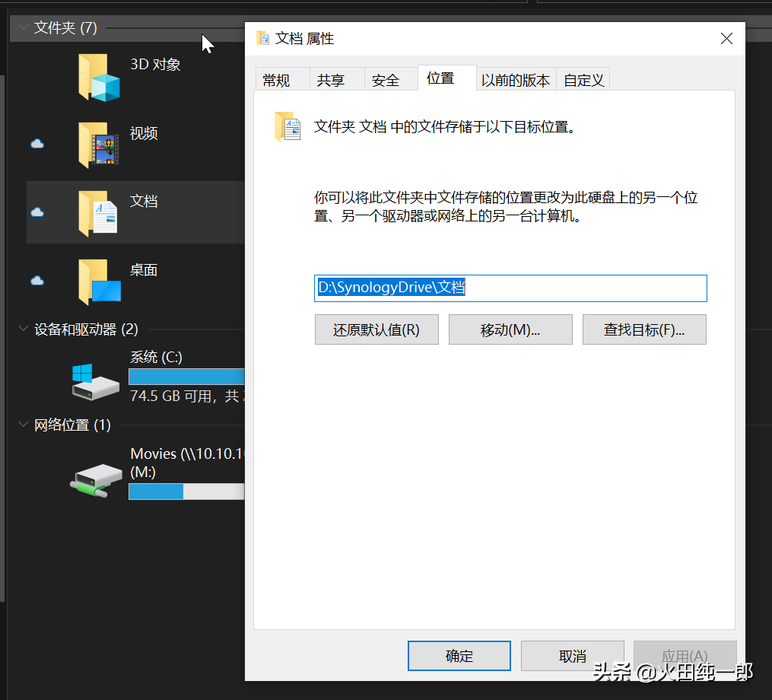Click the D:\SynologyDrive\文档 path field

[510, 288]
